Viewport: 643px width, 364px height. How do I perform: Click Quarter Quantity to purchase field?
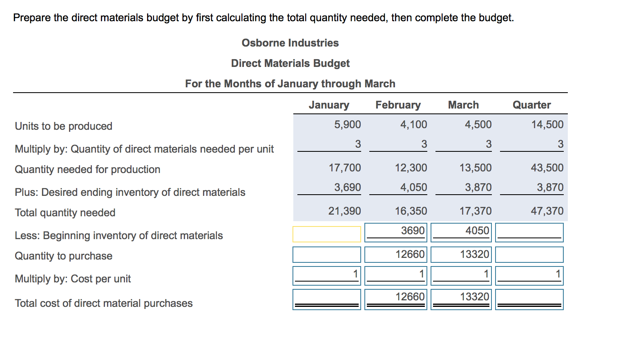click(529, 255)
